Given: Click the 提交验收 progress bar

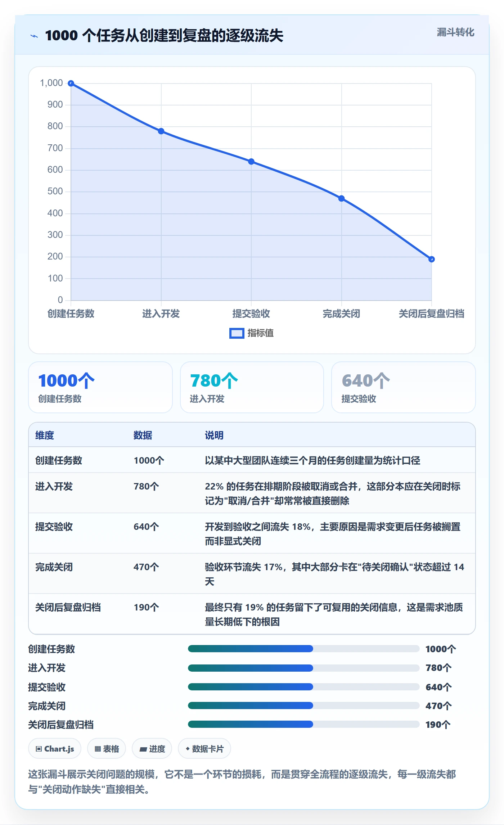Looking at the screenshot, I should point(304,687).
